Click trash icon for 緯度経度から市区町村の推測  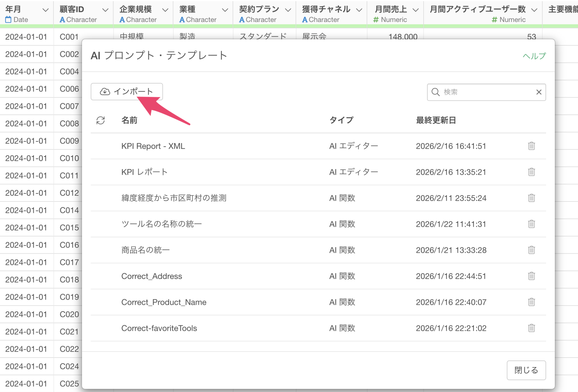pyautogui.click(x=531, y=198)
